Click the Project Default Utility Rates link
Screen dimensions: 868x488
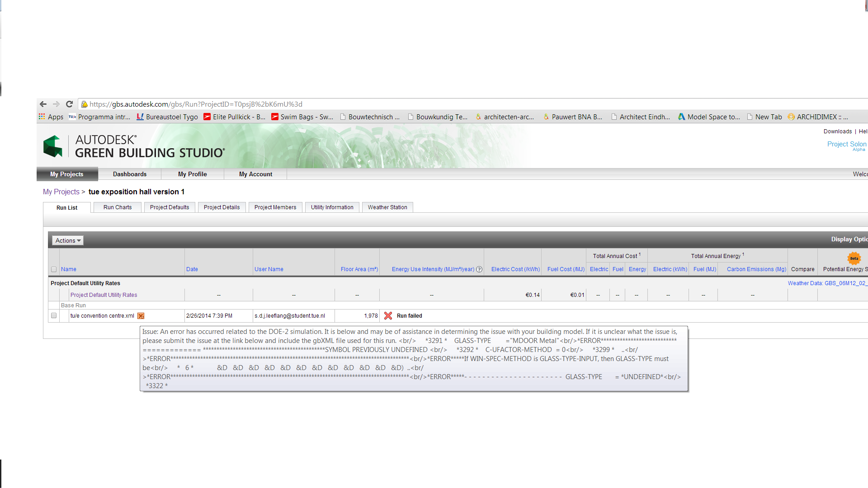pyautogui.click(x=104, y=295)
